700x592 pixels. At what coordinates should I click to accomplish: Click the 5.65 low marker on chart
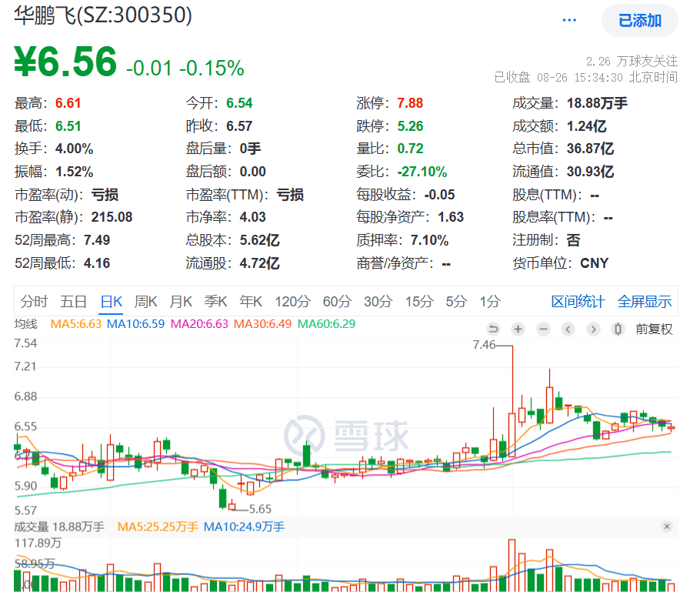click(260, 509)
